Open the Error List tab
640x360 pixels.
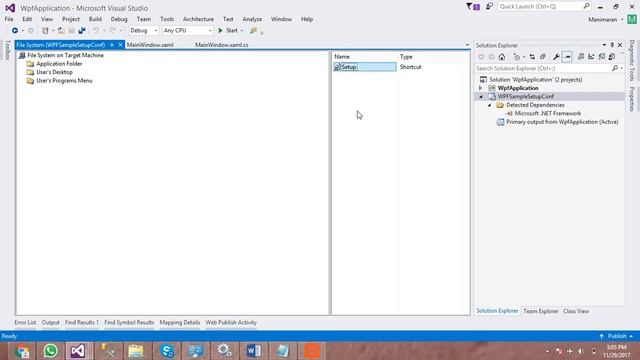(25, 322)
